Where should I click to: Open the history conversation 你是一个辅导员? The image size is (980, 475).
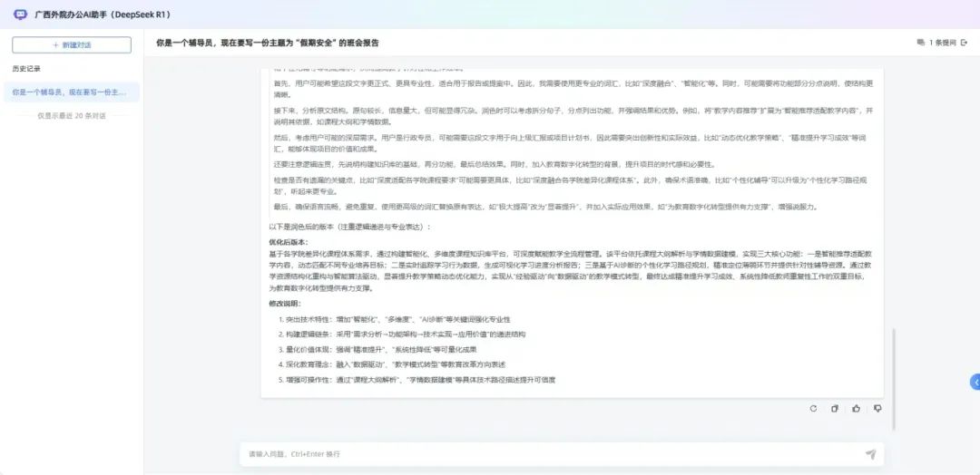[x=71, y=92]
